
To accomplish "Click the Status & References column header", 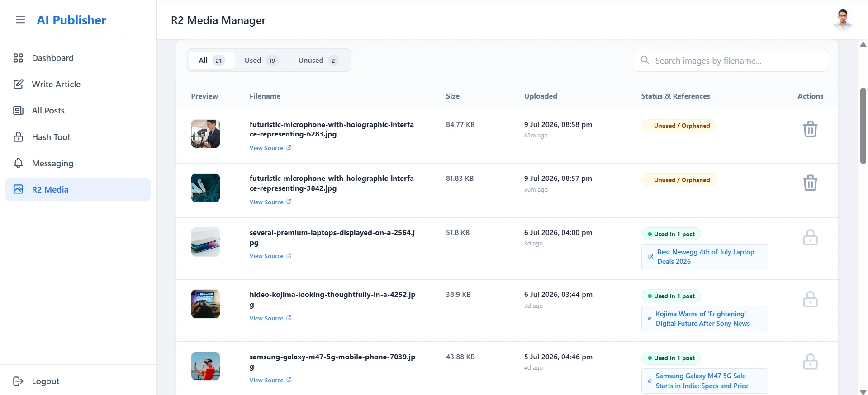I will click(676, 96).
